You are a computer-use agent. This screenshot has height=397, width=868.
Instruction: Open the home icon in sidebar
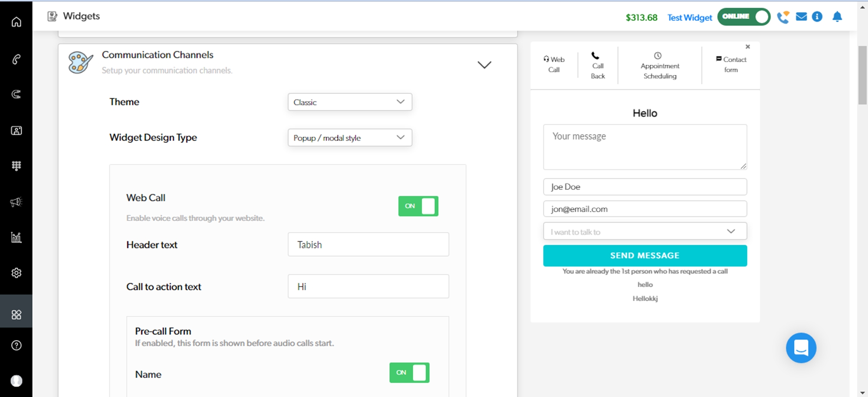(16, 22)
